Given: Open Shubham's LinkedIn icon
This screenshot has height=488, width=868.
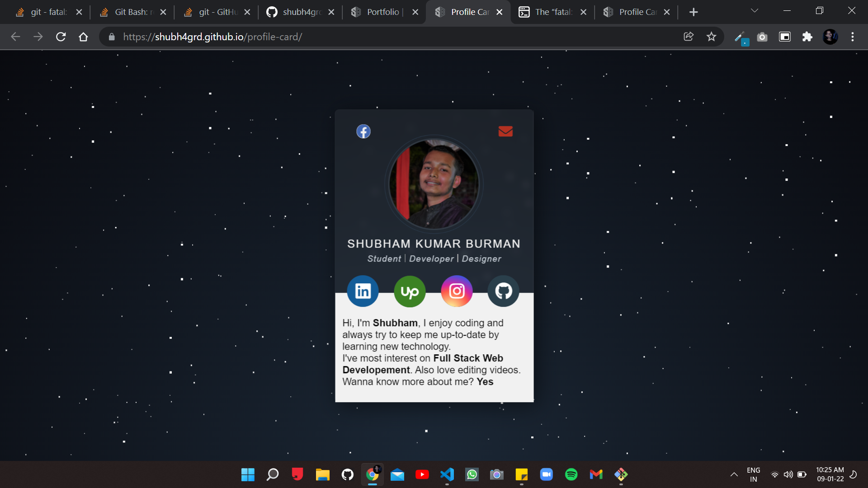Looking at the screenshot, I should click(363, 291).
